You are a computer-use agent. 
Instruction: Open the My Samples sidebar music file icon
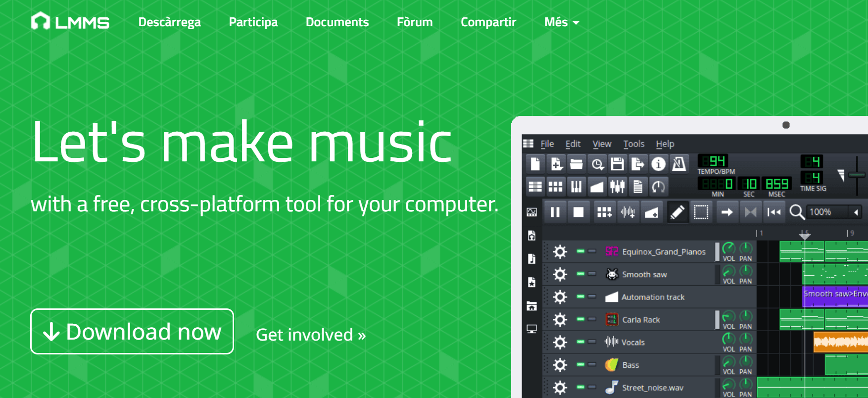pos(532,259)
